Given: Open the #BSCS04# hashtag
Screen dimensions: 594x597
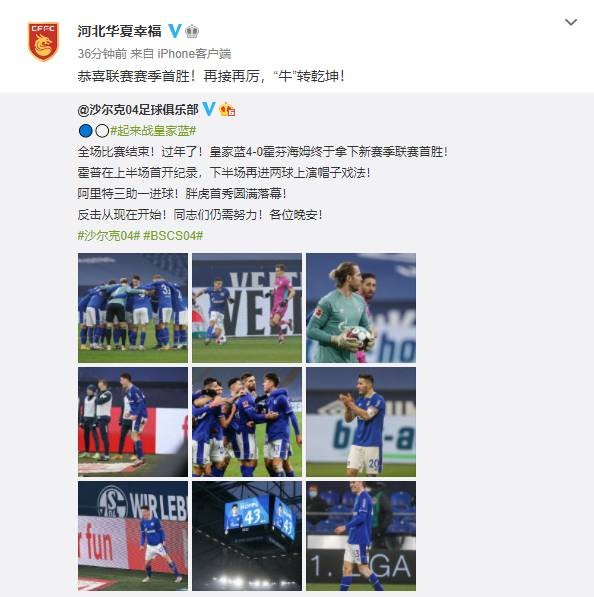Looking at the screenshot, I should (173, 235).
